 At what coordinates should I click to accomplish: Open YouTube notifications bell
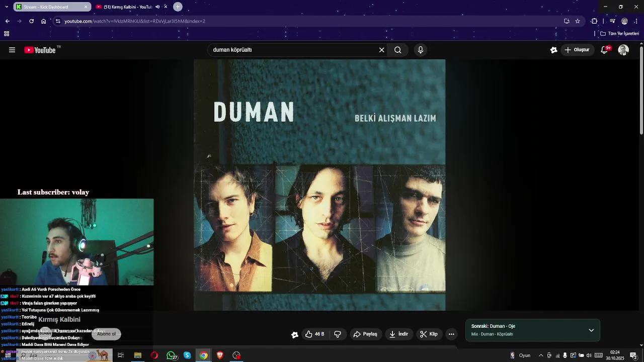[x=605, y=50]
